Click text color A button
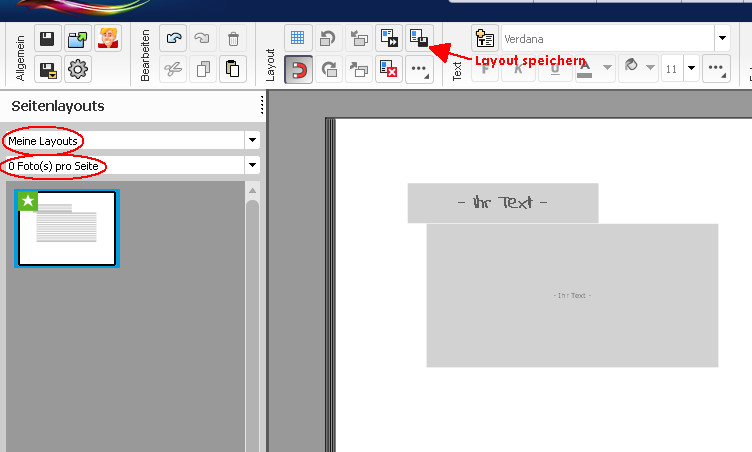Screen dimensions: 752x452 (x=585, y=69)
